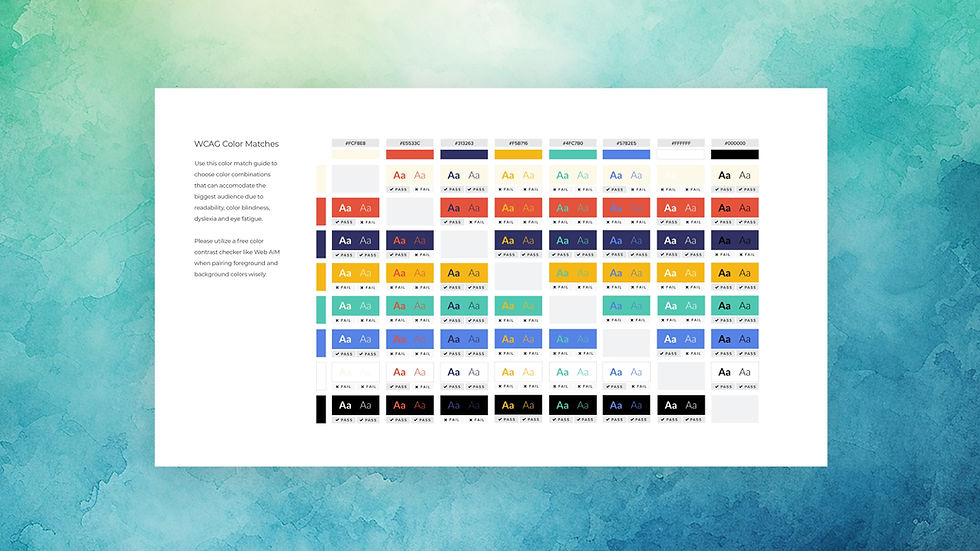This screenshot has height=551, width=980.
Task: Click the #FFFFFF hex label
Action: 681,143
